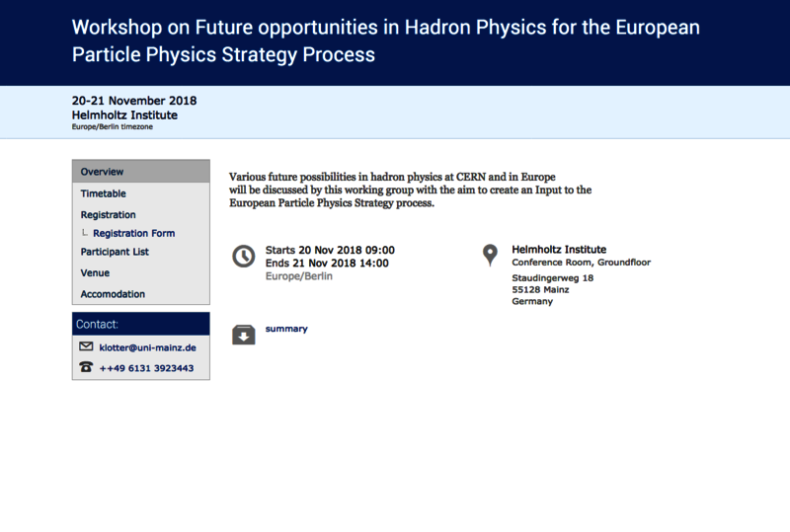
Task: Download the summary attachment
Action: coord(286,329)
